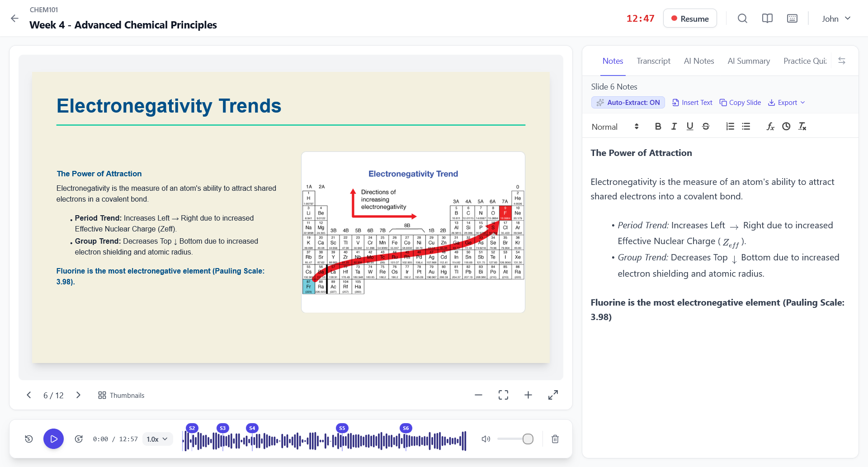Click Copy Slide

pos(740,103)
